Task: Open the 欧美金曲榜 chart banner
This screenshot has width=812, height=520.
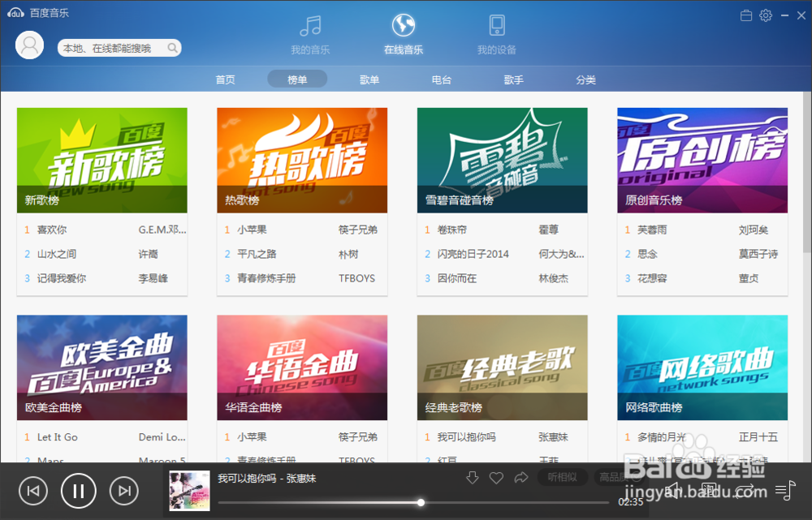Action: point(102,367)
